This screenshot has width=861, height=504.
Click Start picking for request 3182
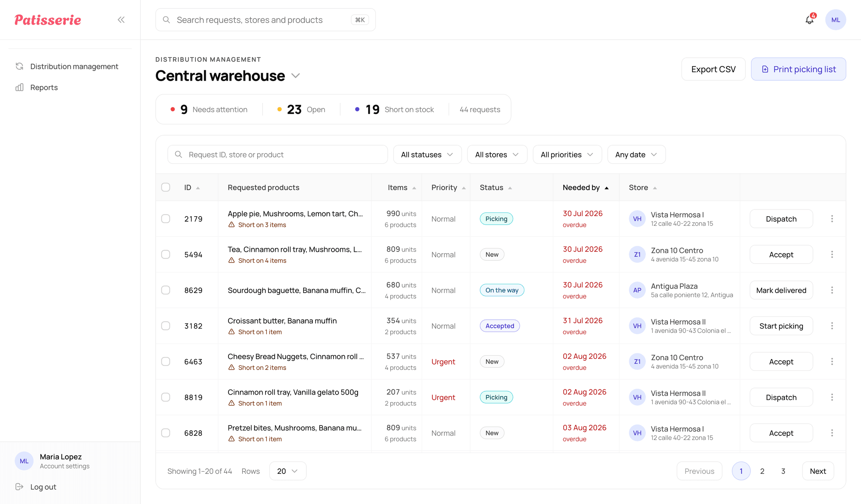pyautogui.click(x=781, y=326)
